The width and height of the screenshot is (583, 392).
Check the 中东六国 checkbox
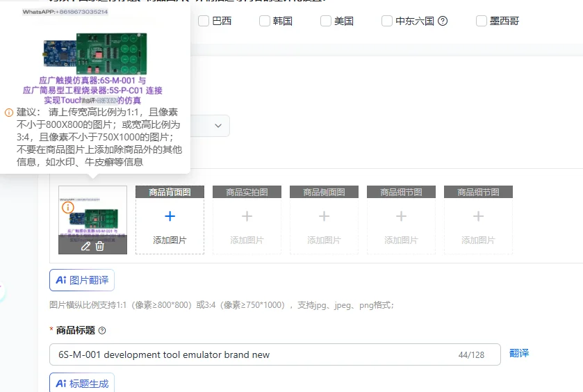(x=386, y=21)
